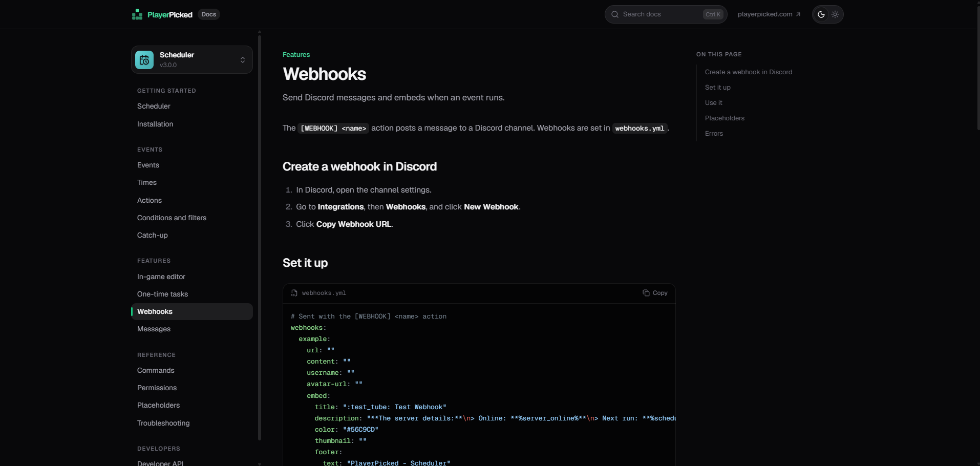The width and height of the screenshot is (980, 466).
Task: Jump to Use it section
Action: [713, 103]
